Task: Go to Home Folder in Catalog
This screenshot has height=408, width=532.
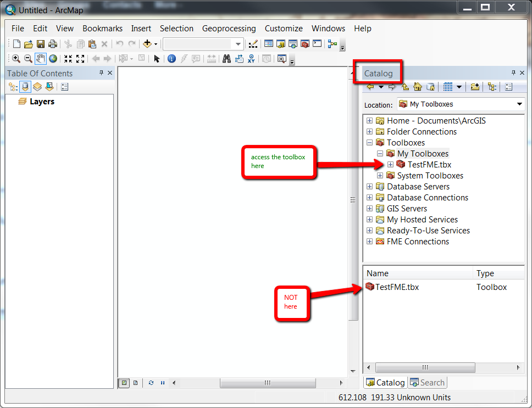Action: (418, 87)
